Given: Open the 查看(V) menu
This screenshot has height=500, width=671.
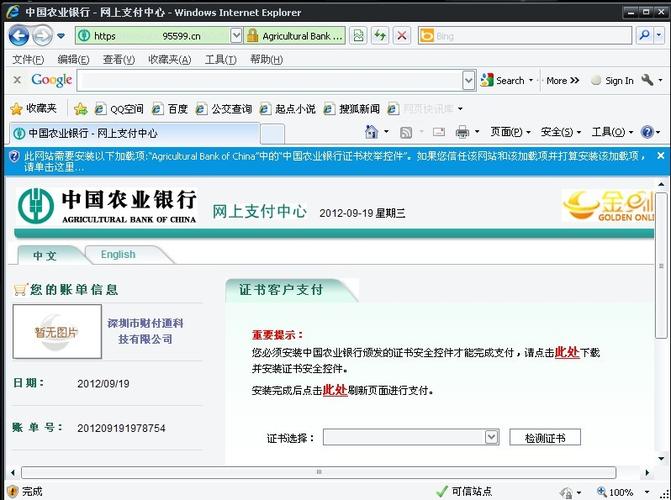Looking at the screenshot, I should coord(119,60).
